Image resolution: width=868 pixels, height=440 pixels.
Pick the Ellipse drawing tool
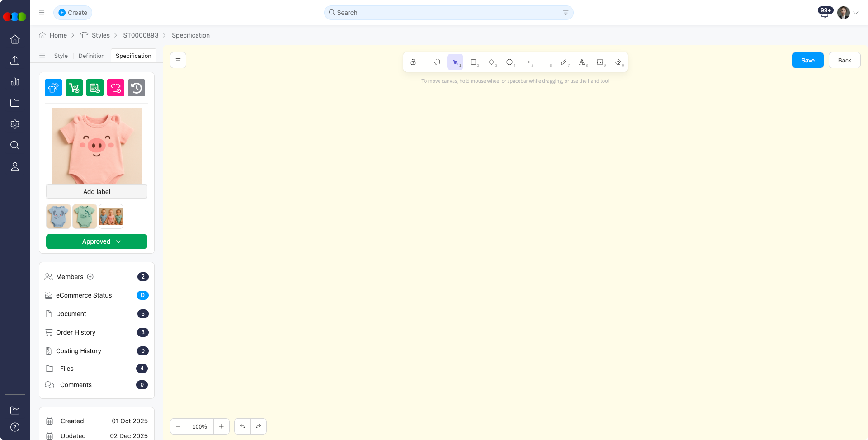coord(509,62)
